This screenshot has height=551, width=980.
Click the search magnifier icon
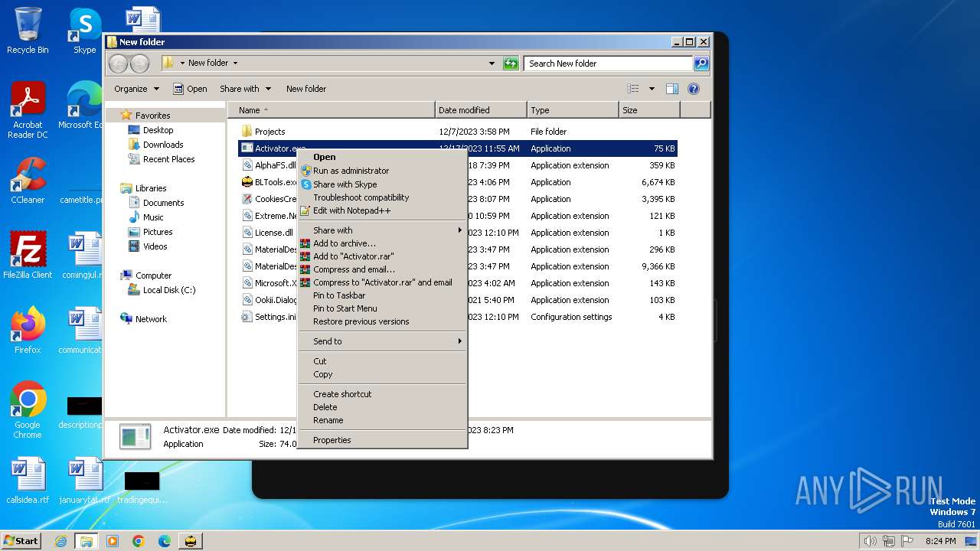[x=701, y=64]
